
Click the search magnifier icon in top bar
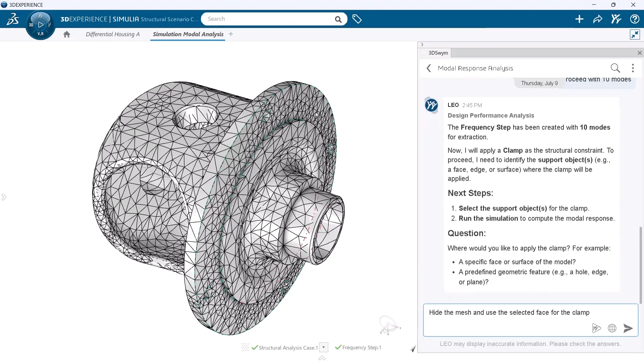pyautogui.click(x=338, y=19)
